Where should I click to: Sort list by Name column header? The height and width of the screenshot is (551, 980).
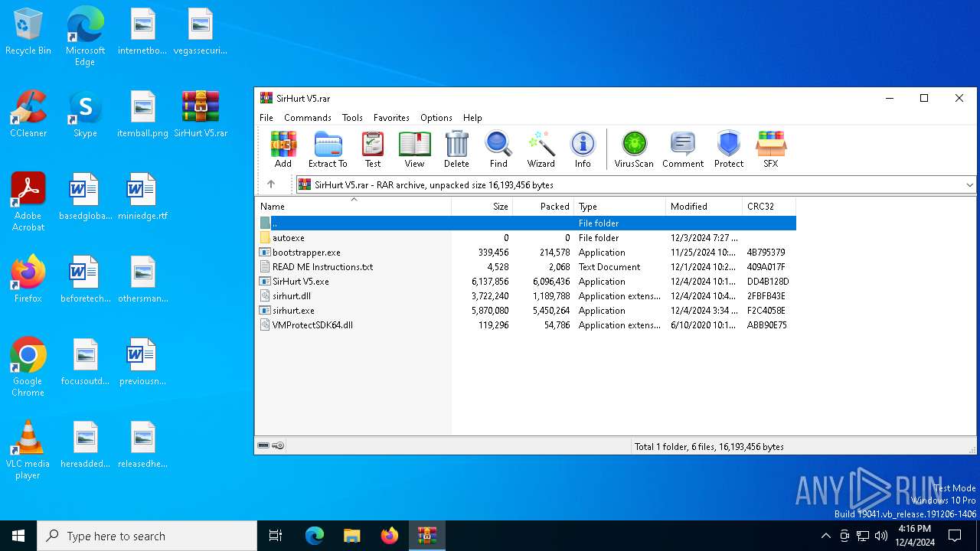click(353, 207)
